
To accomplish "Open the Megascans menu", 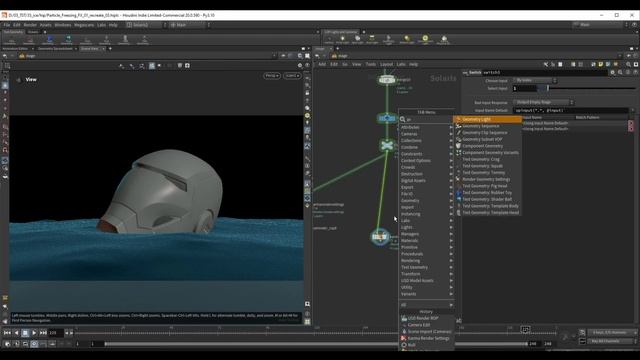I will coord(84,25).
